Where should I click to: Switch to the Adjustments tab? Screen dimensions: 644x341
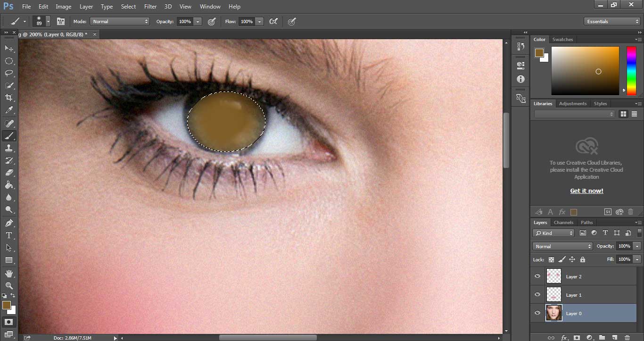pos(573,104)
